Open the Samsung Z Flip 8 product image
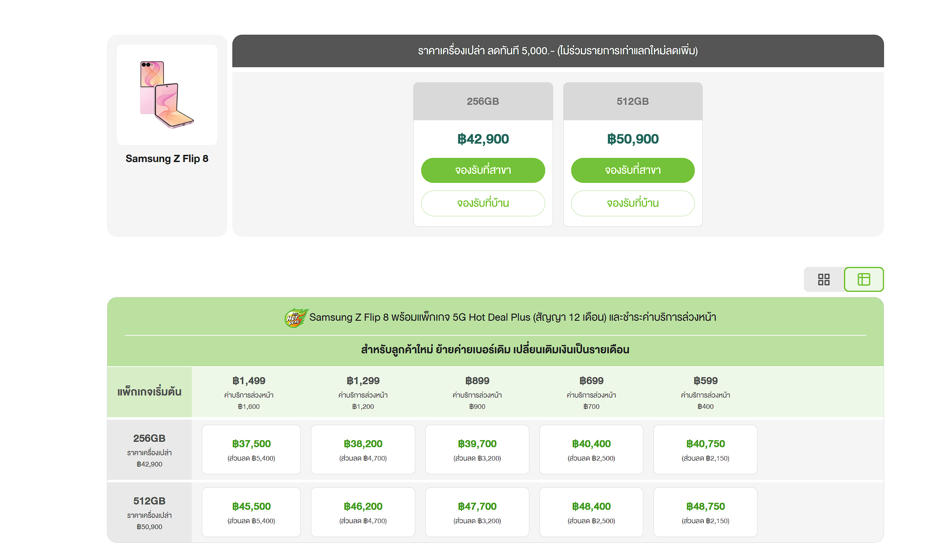This screenshot has width=948, height=560. click(x=167, y=95)
